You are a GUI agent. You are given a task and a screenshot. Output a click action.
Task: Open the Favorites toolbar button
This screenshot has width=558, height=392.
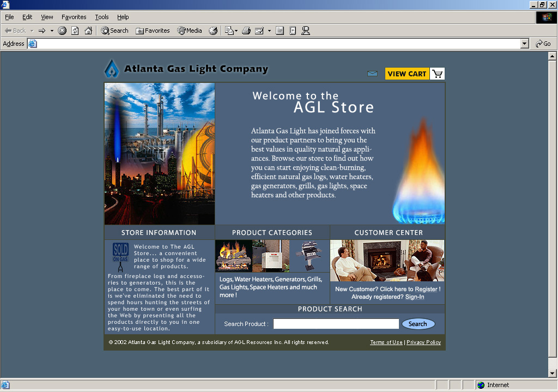tap(153, 31)
